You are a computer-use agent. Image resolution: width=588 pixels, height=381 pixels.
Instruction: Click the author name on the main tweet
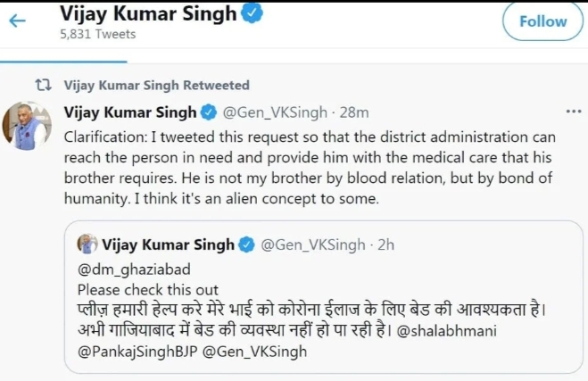click(x=130, y=113)
